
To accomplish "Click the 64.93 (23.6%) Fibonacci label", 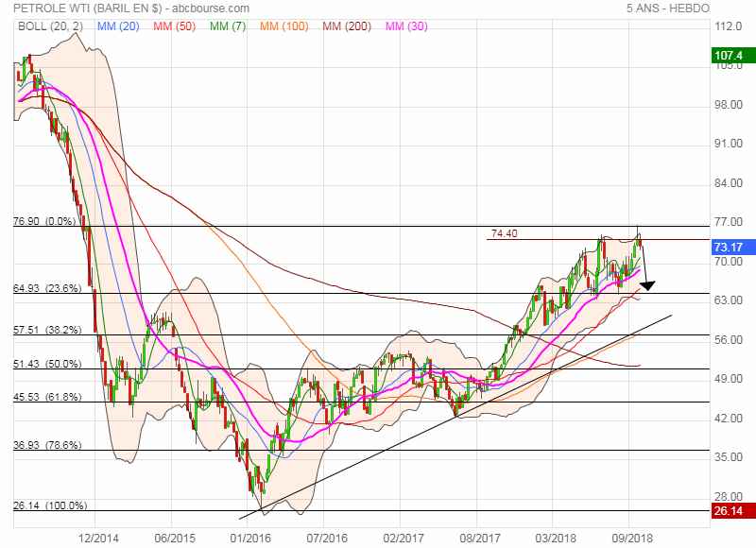I will tap(47, 288).
